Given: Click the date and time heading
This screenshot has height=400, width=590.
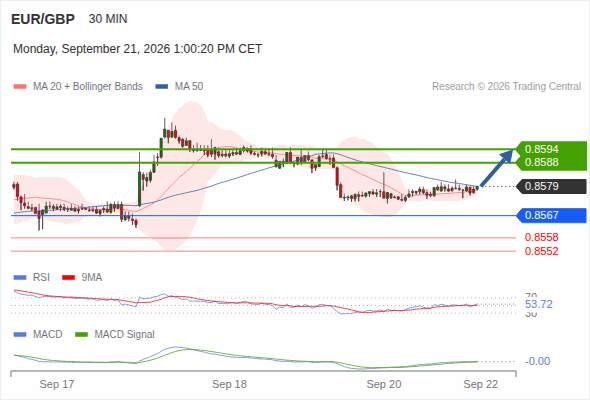Looking at the screenshot, I should point(137,49).
